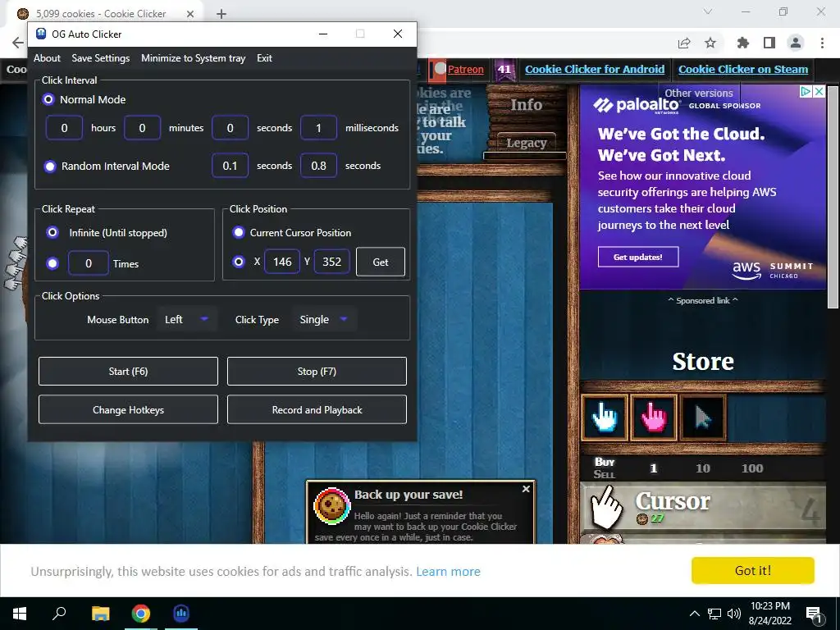Click the Learn more cookie policy link
This screenshot has width=840, height=630.
pyautogui.click(x=448, y=572)
